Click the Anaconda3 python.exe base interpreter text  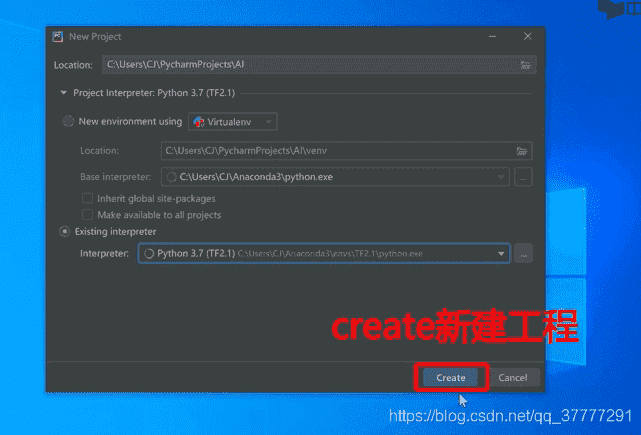pyautogui.click(x=256, y=177)
